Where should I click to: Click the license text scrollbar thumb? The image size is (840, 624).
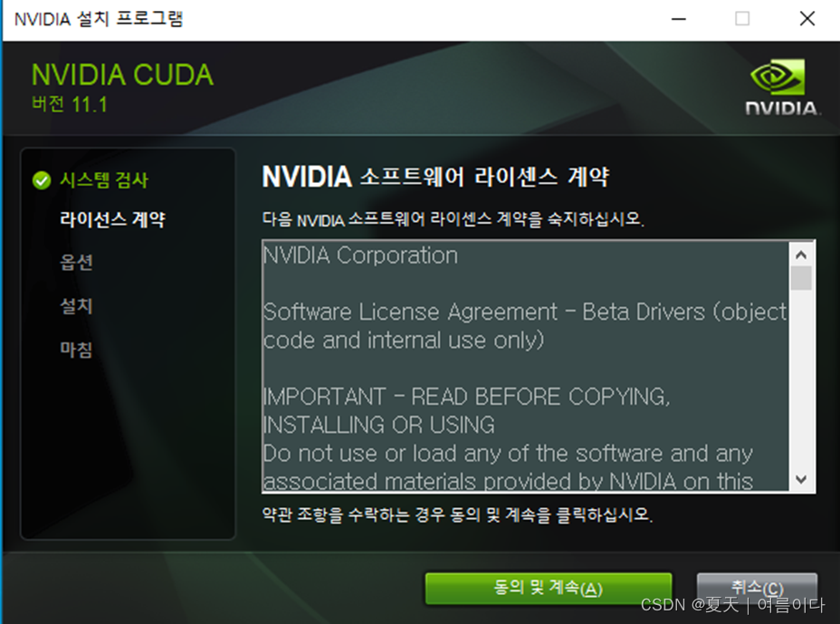click(801, 278)
